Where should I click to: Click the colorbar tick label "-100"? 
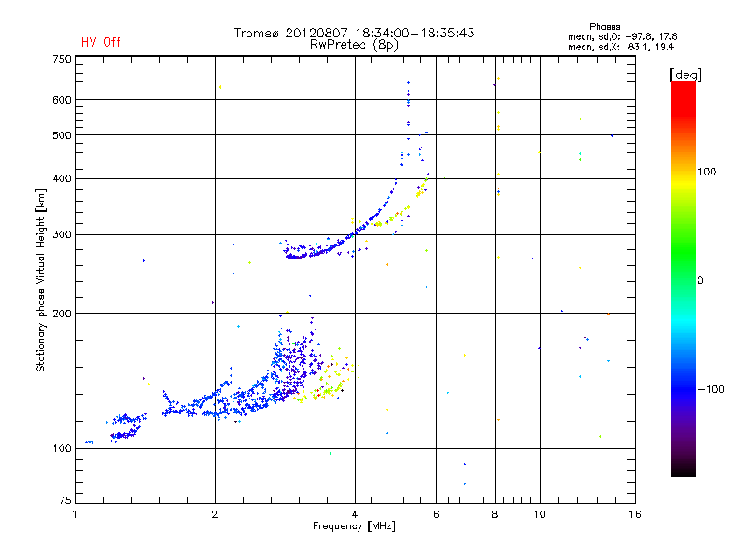[712, 389]
